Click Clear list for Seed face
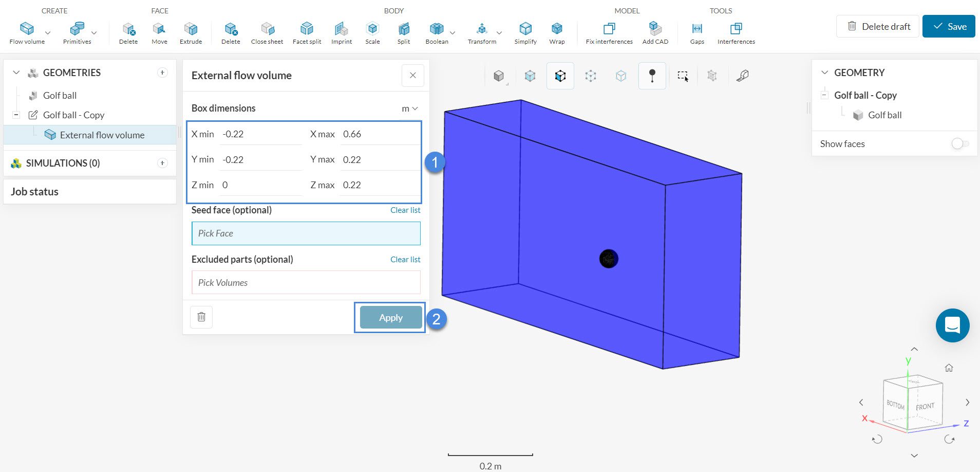The image size is (980, 472). (x=405, y=210)
